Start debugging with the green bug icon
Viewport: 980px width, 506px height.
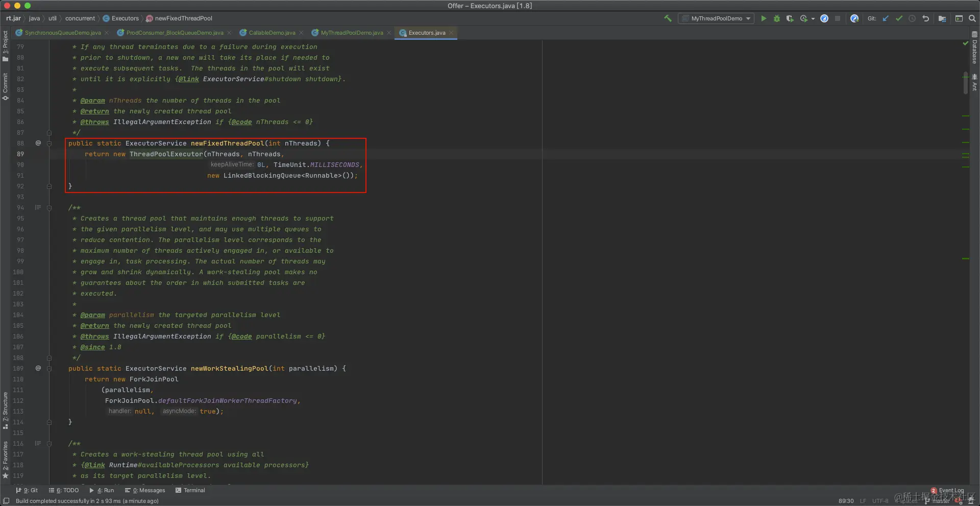point(777,18)
